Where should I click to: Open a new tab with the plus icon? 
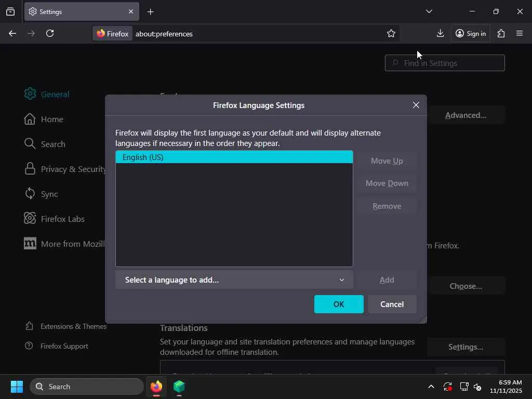click(150, 12)
